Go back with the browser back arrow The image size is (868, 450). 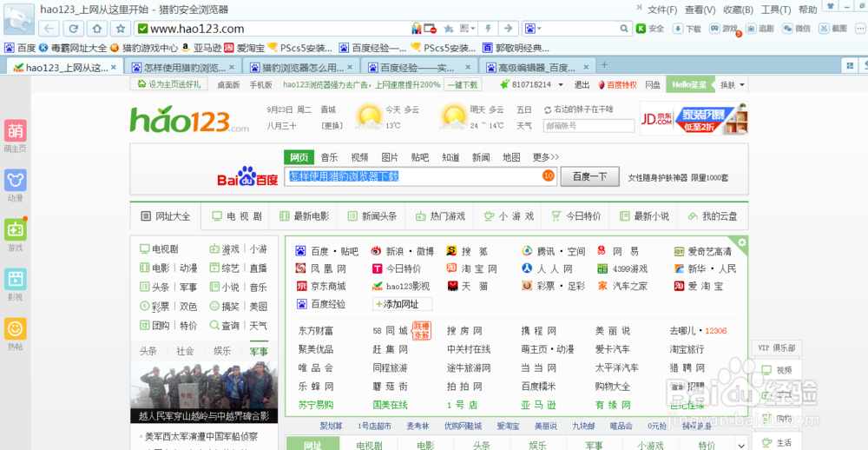[x=49, y=29]
